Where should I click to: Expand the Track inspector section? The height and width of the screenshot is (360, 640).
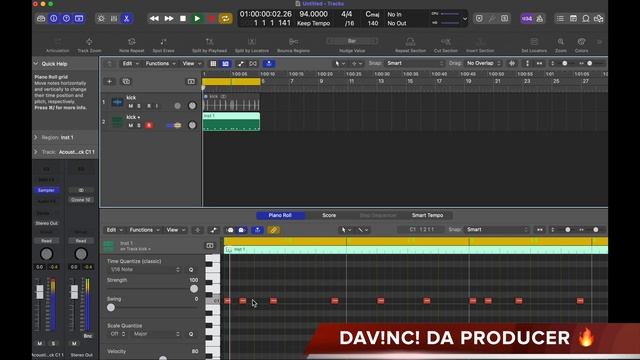point(36,152)
